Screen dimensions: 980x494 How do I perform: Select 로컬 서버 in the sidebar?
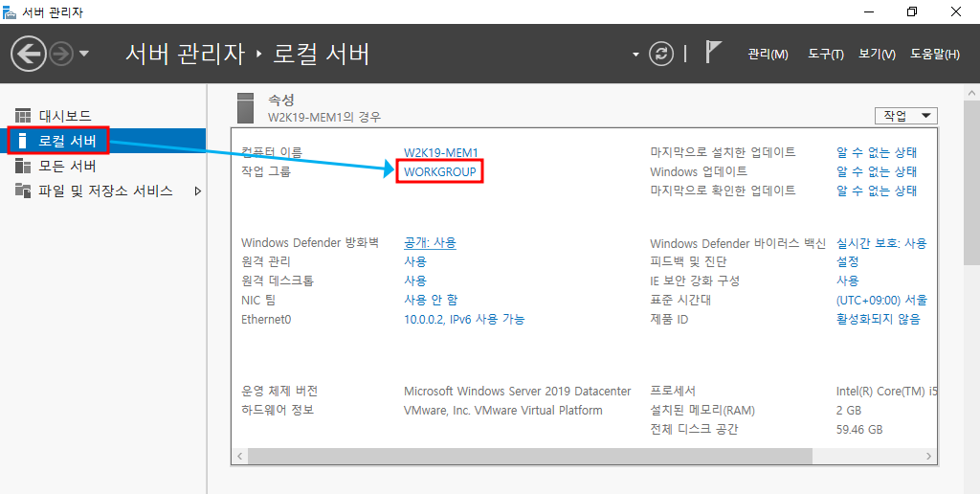coord(103,141)
